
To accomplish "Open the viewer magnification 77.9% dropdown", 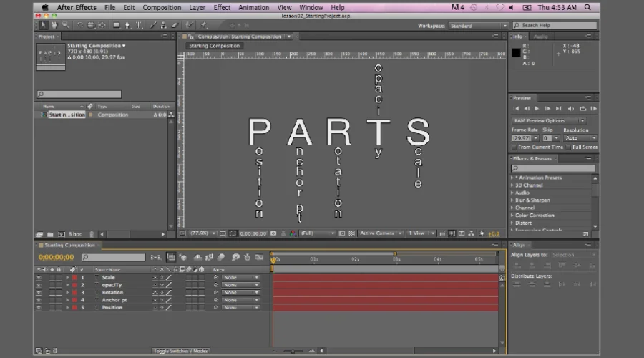I will tap(203, 233).
